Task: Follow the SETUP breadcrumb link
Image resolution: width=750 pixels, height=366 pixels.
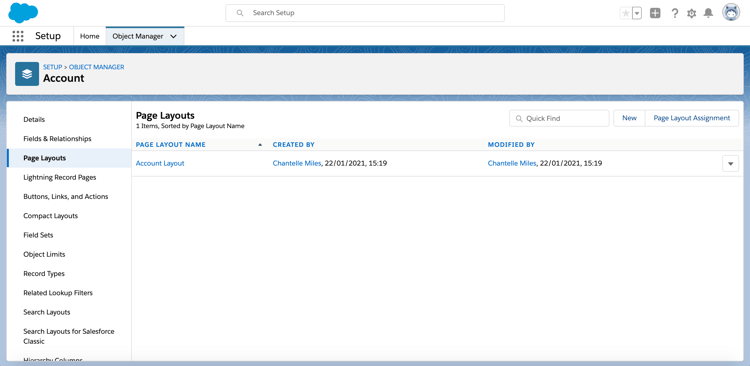Action: pos(53,67)
